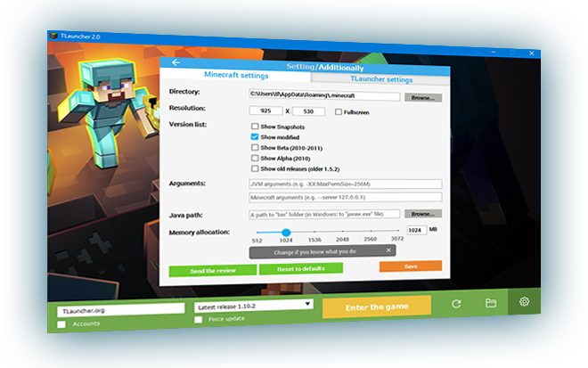The width and height of the screenshot is (588, 368).
Task: Click the orange Save button
Action: coord(411,266)
